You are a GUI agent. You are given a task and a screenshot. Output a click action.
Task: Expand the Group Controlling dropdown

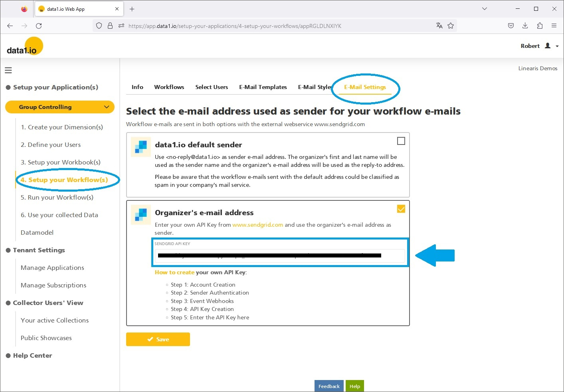point(60,107)
